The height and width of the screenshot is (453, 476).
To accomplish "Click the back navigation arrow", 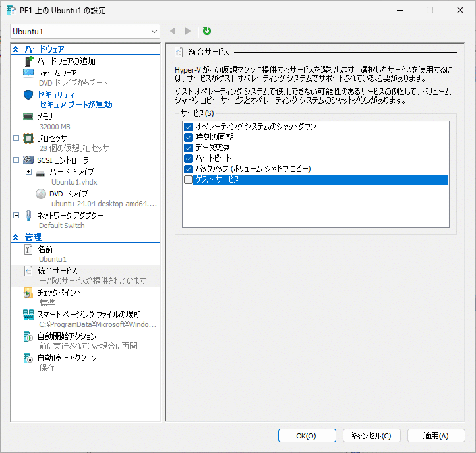I will 173,31.
